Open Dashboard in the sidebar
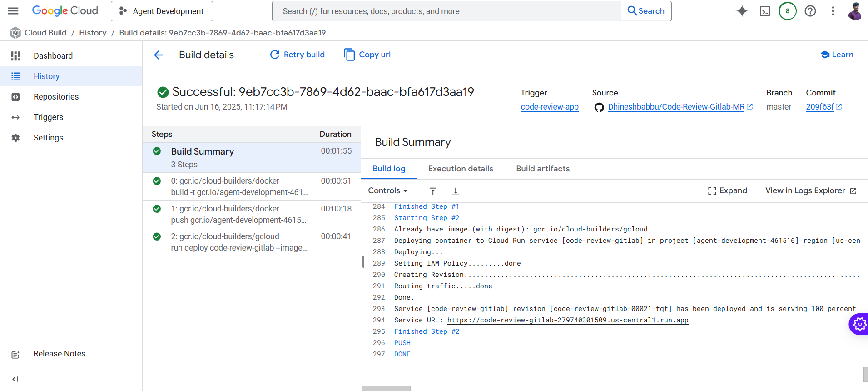This screenshot has width=868, height=391. point(71,56)
